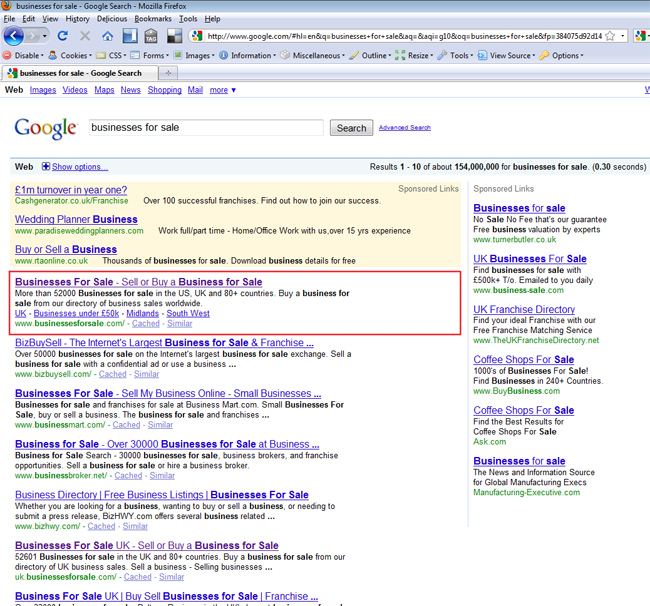Image resolution: width=650 pixels, height=606 pixels.
Task: Open Businesses For Sale UK result
Action: tap(147, 545)
